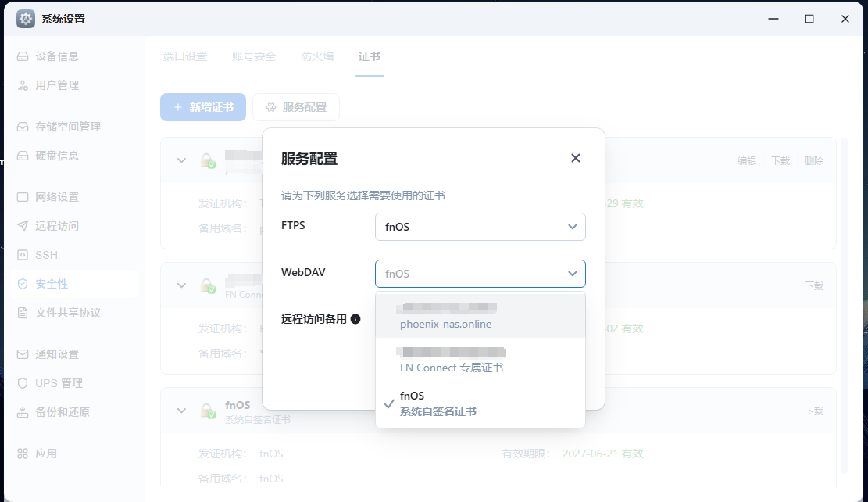This screenshot has height=502, width=868.
Task: Choose the FN Connect 专属证书 option
Action: (480, 360)
